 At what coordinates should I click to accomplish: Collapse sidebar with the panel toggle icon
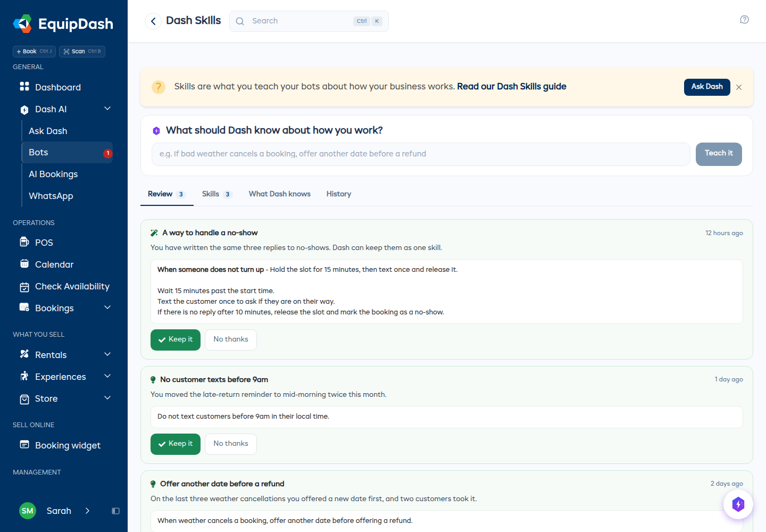pyautogui.click(x=115, y=511)
